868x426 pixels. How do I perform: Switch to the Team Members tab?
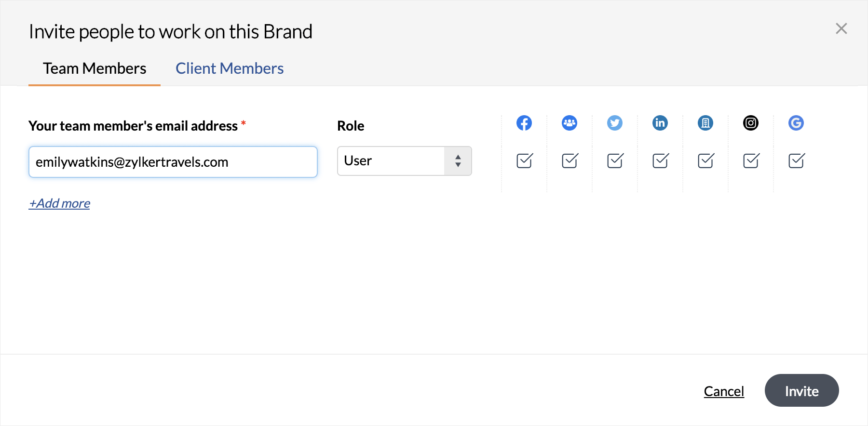pos(95,68)
